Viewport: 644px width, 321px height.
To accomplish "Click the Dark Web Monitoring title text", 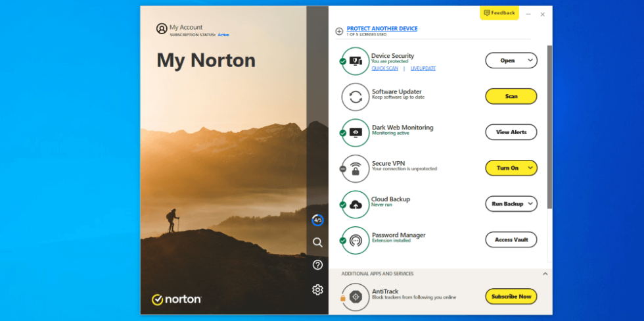I will coord(402,128).
